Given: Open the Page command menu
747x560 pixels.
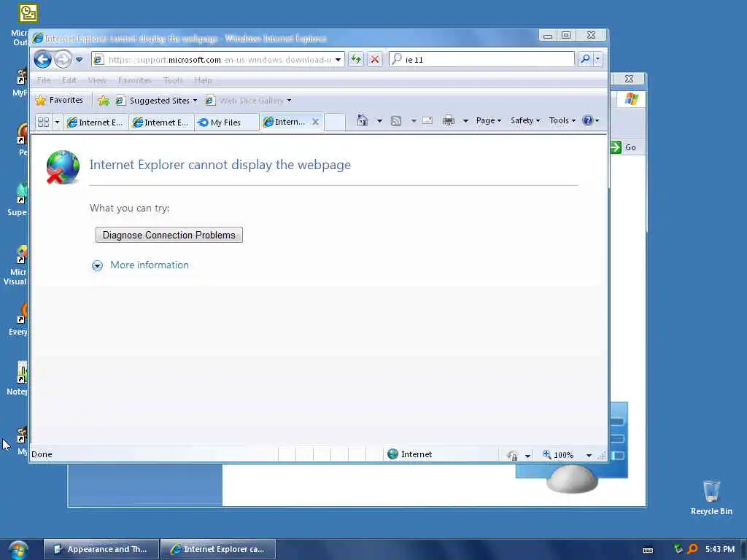Looking at the screenshot, I should [x=488, y=120].
